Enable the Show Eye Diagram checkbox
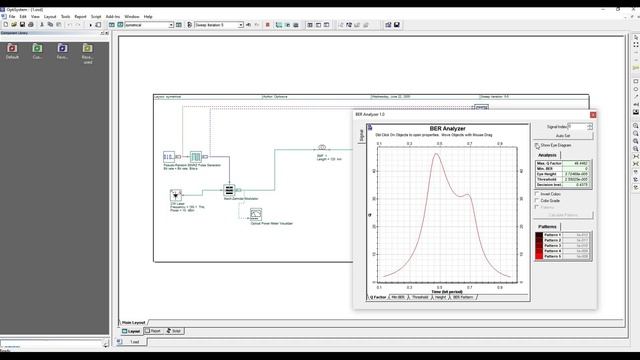The width and height of the screenshot is (640, 360). tap(537, 146)
